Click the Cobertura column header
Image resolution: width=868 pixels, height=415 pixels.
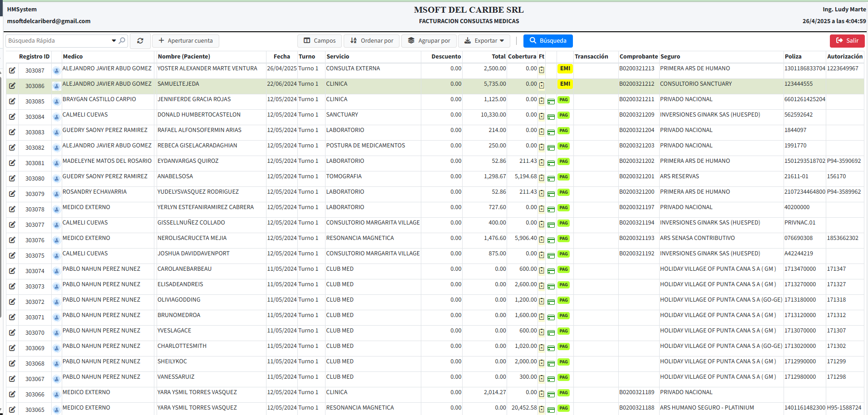pyautogui.click(x=522, y=57)
